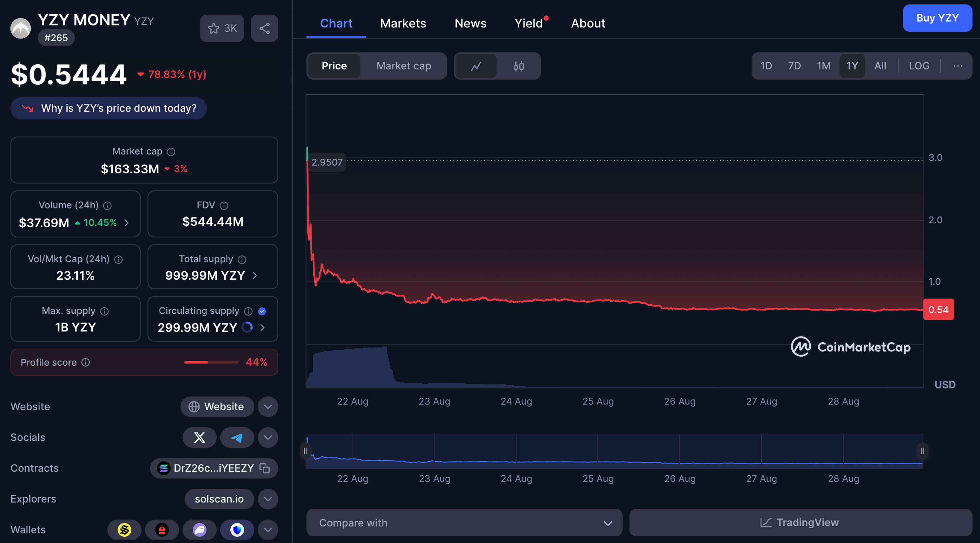The width and height of the screenshot is (980, 543).
Task: Open Market cap info tooltip icon
Action: [171, 151]
